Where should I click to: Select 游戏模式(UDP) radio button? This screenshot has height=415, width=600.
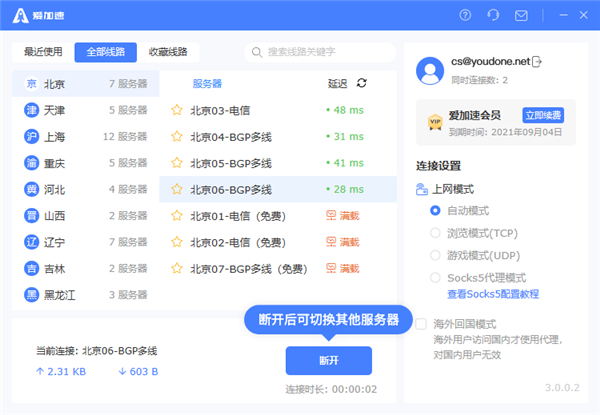(435, 255)
